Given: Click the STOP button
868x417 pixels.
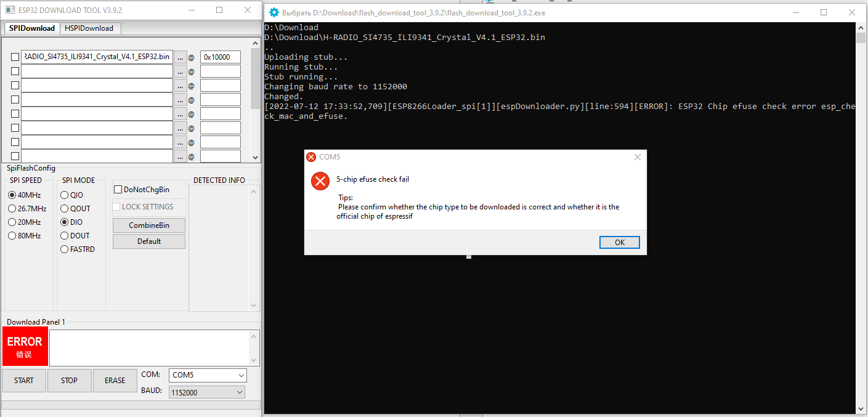Looking at the screenshot, I should coord(70,381).
